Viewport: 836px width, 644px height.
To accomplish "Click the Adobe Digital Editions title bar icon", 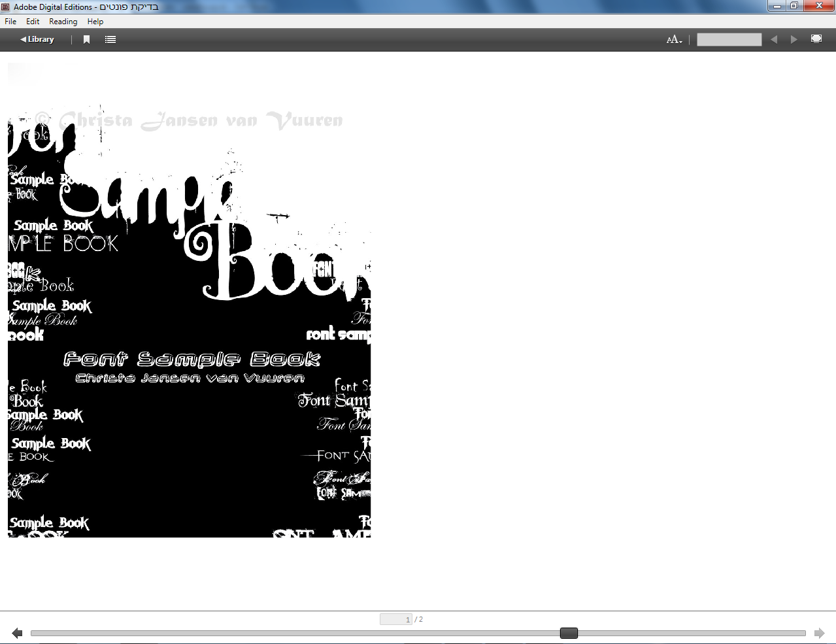I will [6, 7].
